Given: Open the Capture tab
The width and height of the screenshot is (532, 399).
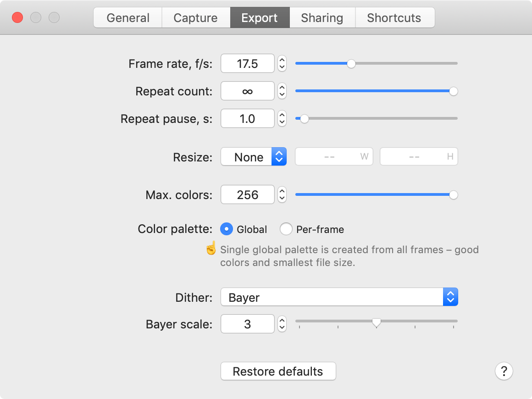Looking at the screenshot, I should click(195, 18).
